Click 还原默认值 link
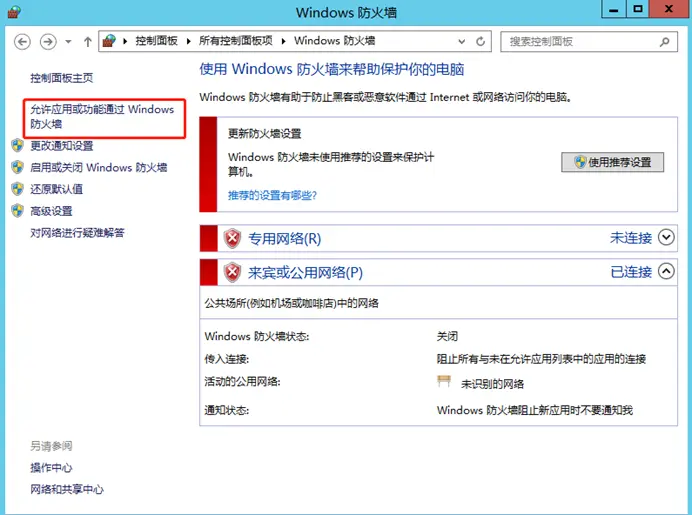692x515 pixels. point(56,189)
